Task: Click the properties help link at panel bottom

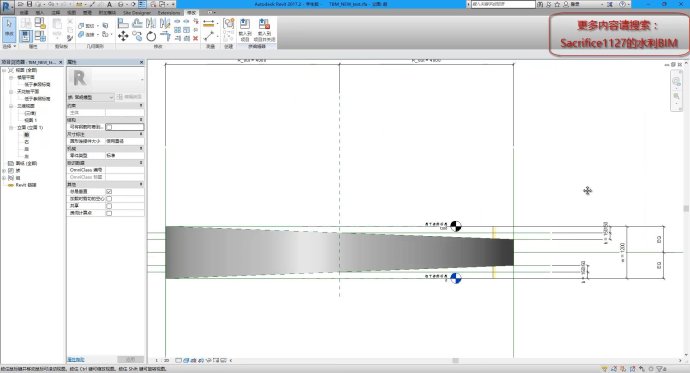Action: click(76, 360)
